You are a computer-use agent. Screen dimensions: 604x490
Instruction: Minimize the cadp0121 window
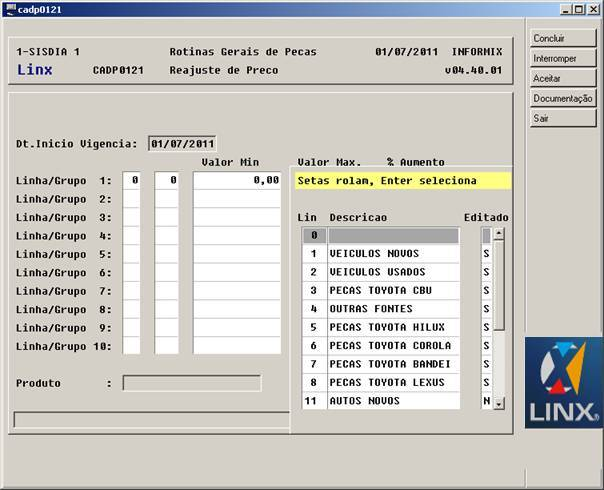565,9
